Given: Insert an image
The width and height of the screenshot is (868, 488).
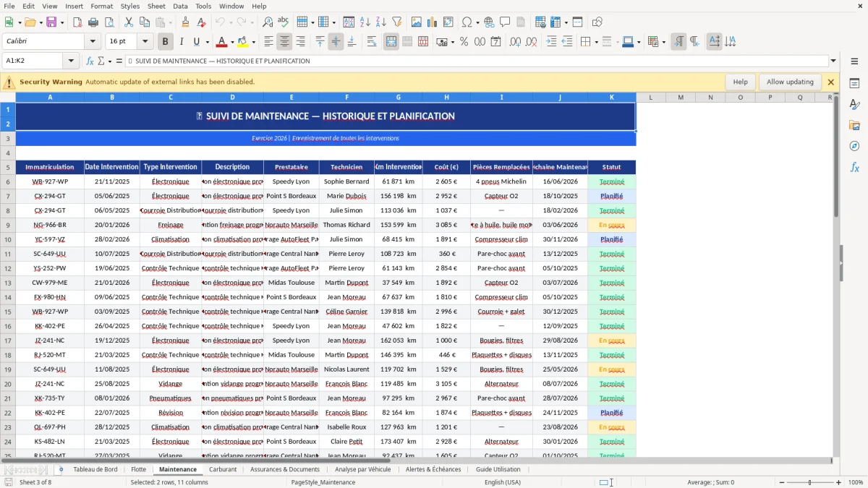Looking at the screenshot, I should point(417,22).
